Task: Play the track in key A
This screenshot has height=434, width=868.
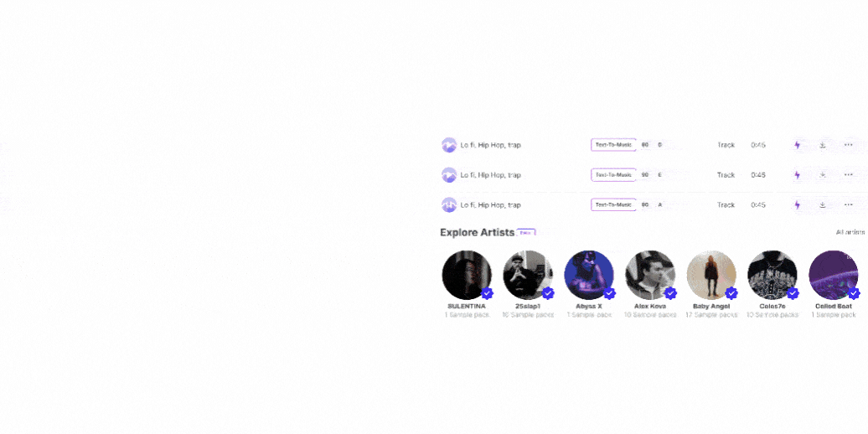Action: point(449,204)
